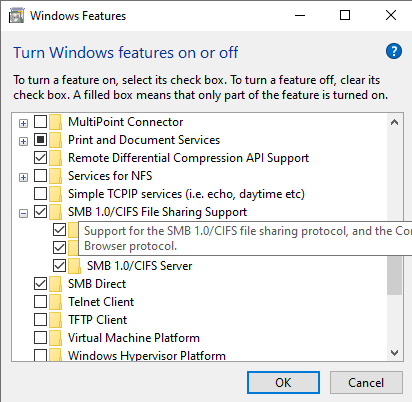
Task: Click the Virtual Machine Platform folder icon
Action: coord(55,338)
